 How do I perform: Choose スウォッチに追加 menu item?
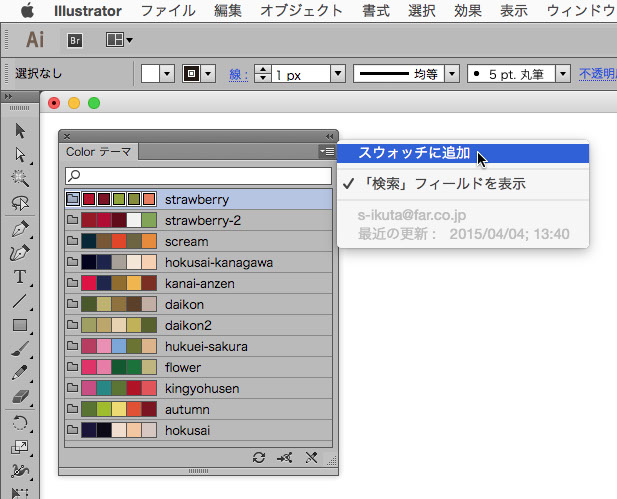point(463,153)
